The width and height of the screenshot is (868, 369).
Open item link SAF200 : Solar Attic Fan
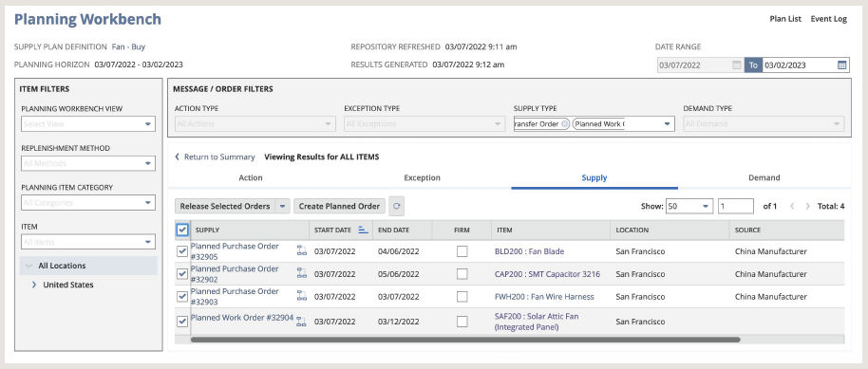[x=537, y=322]
